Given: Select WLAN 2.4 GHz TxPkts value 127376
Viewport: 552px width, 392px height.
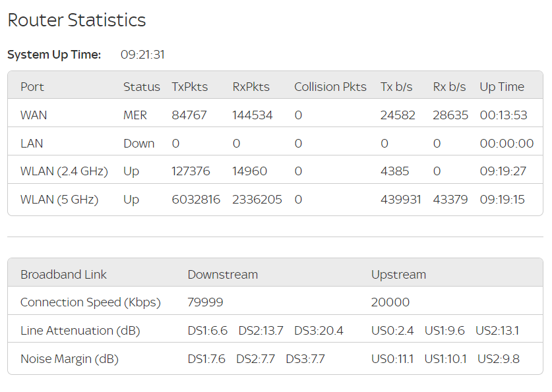Looking at the screenshot, I should 191,171.
